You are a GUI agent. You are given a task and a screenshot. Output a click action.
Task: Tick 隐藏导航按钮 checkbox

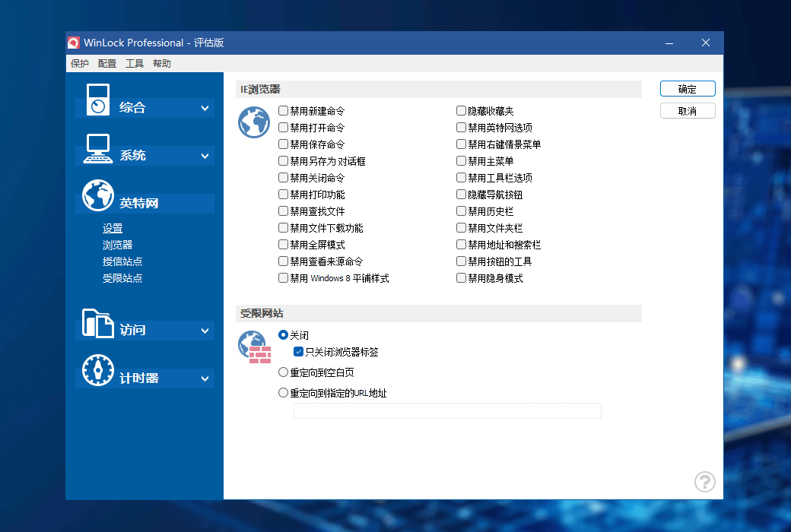pyautogui.click(x=461, y=194)
